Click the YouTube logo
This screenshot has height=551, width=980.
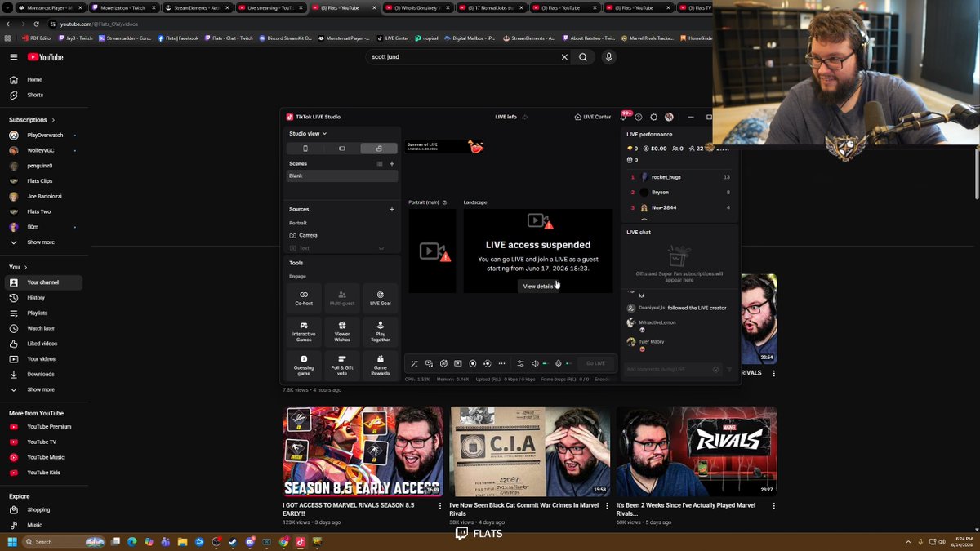(x=45, y=57)
